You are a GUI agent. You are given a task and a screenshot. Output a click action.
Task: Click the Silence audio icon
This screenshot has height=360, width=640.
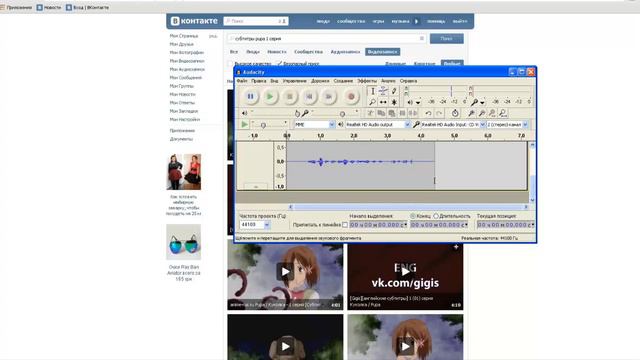413,113
